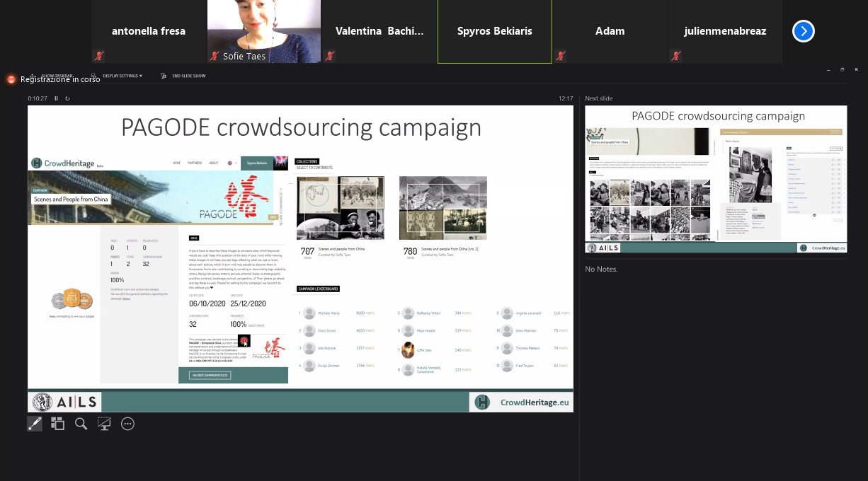The width and height of the screenshot is (868, 481).
Task: Click sofie taes's leaderboard avatar photo
Action: [408, 350]
